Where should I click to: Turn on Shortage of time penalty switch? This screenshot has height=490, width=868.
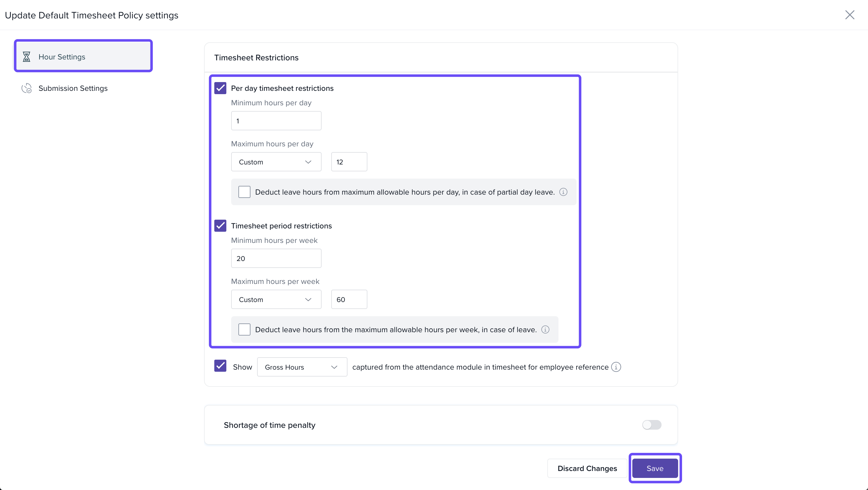(x=651, y=425)
